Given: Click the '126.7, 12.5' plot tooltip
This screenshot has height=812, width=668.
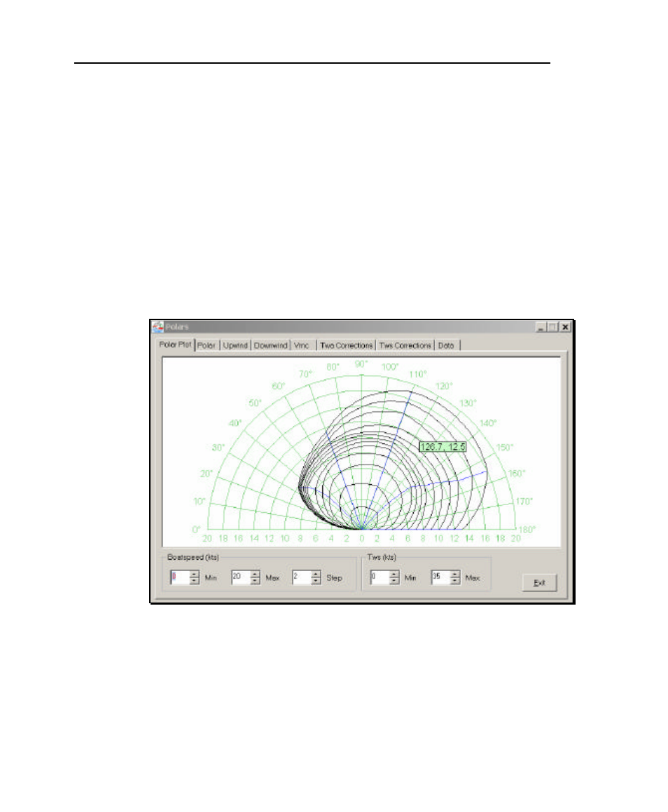Looking at the screenshot, I should coord(443,446).
